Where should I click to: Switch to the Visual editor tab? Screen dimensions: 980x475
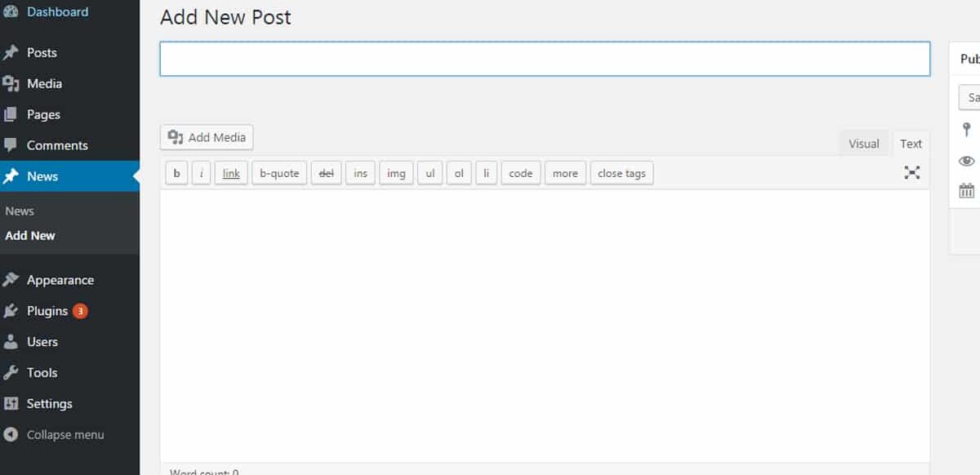pos(863,144)
